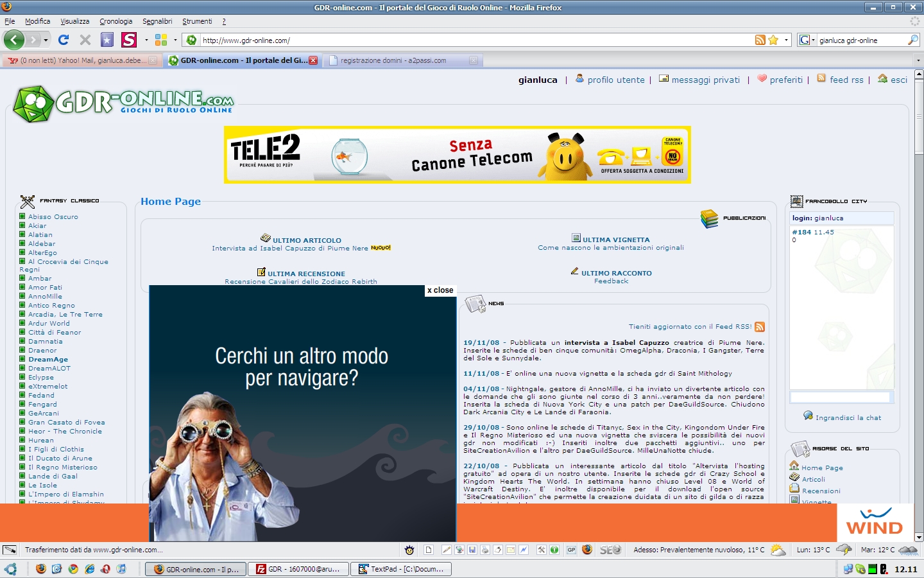Launch Google Chrome from quick launch bar
Viewport: 924px width, 578px height.
(73, 569)
